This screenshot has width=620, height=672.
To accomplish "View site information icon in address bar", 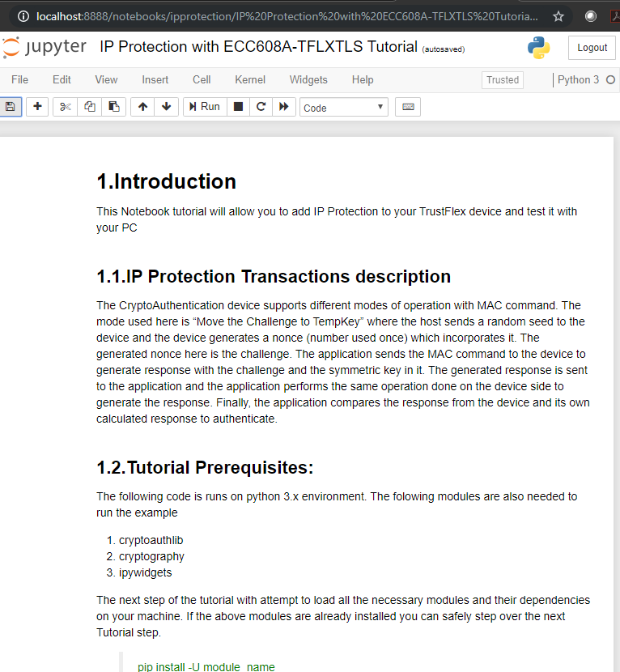I will 23,17.
